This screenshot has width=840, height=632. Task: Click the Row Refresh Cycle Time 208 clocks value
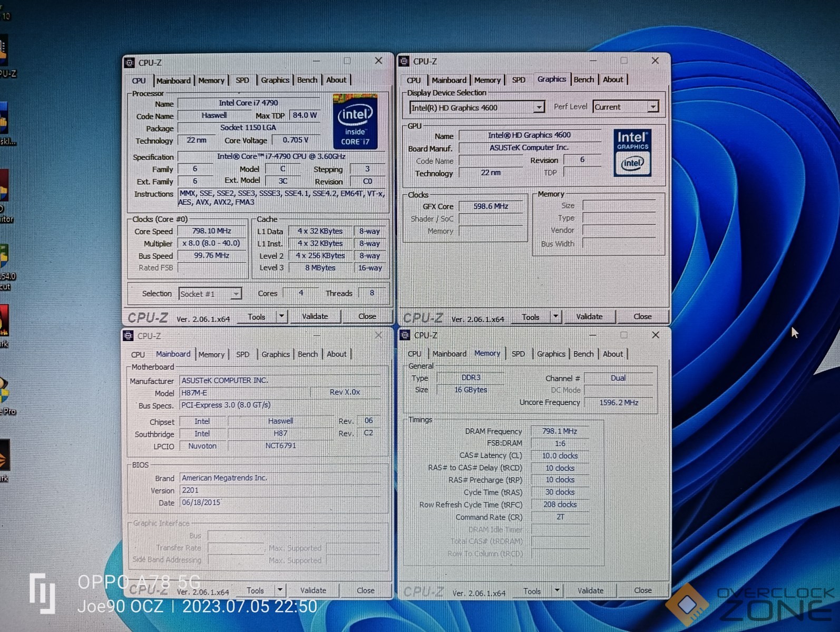(560, 505)
